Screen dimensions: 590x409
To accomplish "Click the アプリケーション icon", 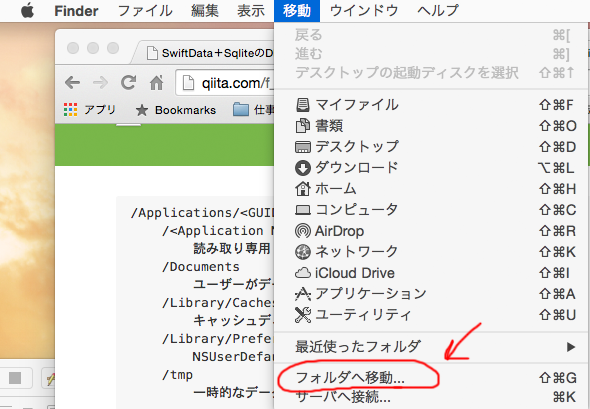I will click(x=303, y=294).
